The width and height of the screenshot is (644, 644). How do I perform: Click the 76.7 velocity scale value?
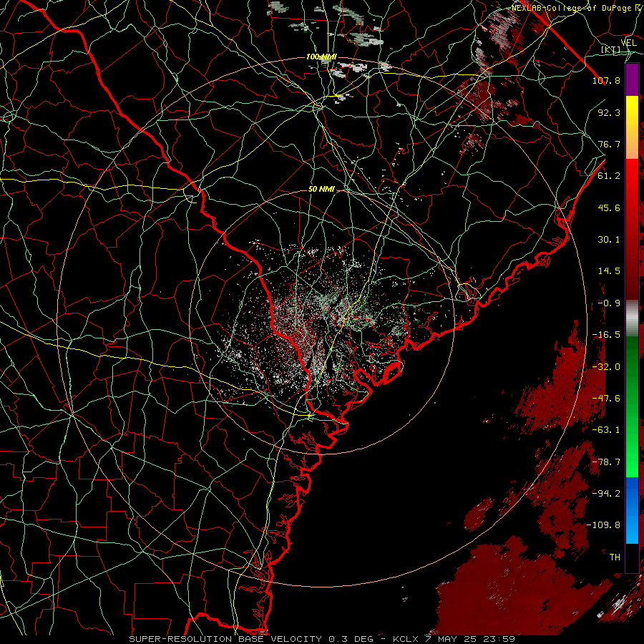tap(609, 144)
